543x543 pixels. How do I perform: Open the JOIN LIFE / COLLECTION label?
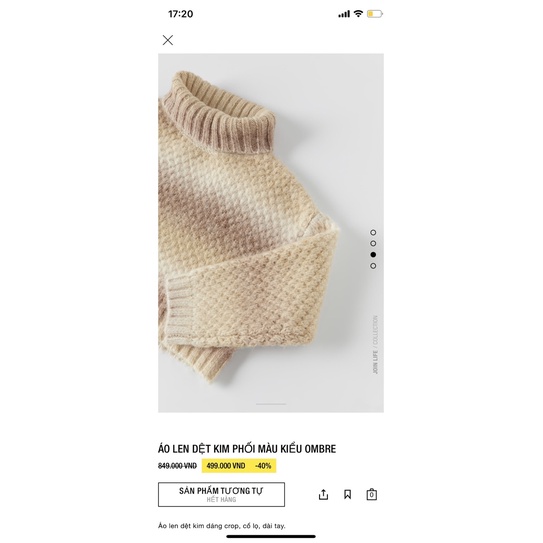375,344
